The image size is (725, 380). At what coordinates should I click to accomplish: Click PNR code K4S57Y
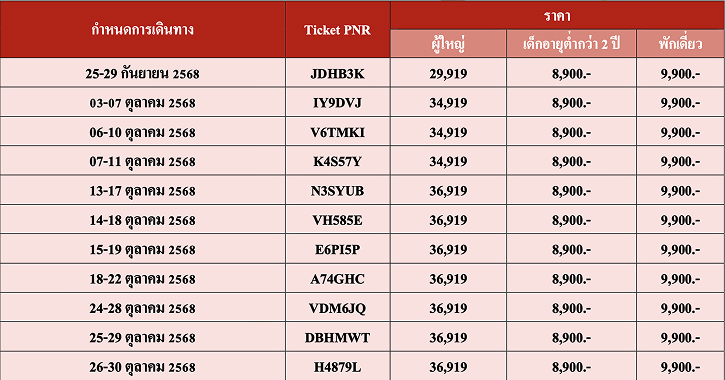pos(338,161)
